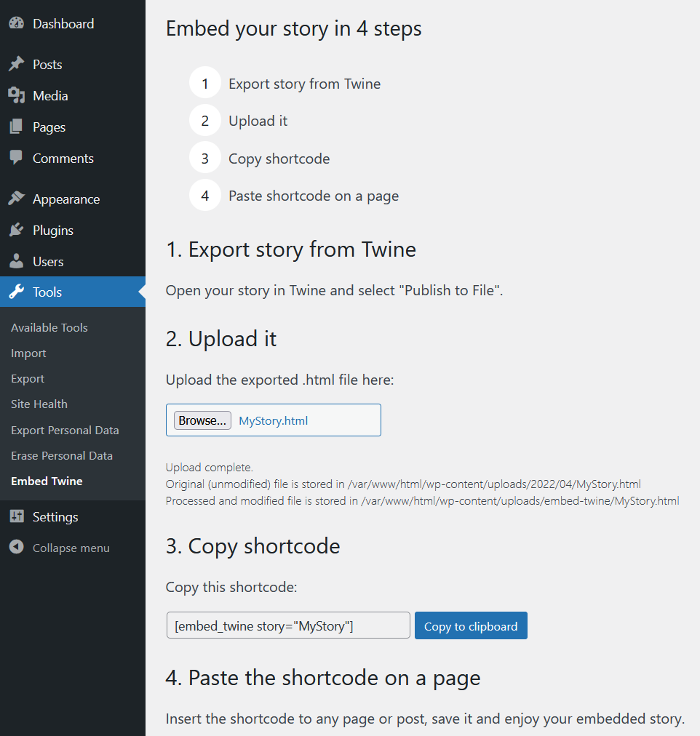This screenshot has width=700, height=736.
Task: Click the Users person icon
Action: point(17,261)
